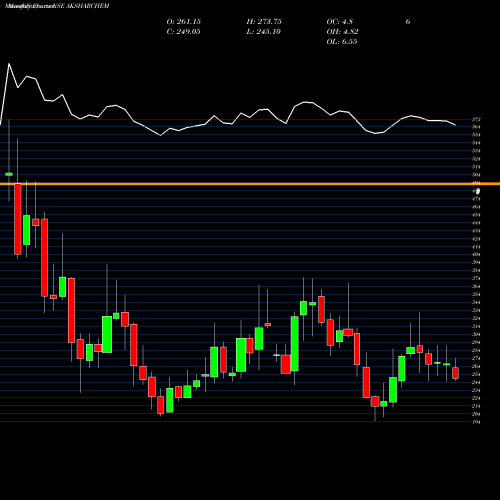Image resolution: width=500 pixels, height=500 pixels.
Task: Click the 274 price axis label
Action: pyautogui.click(x=476, y=358)
